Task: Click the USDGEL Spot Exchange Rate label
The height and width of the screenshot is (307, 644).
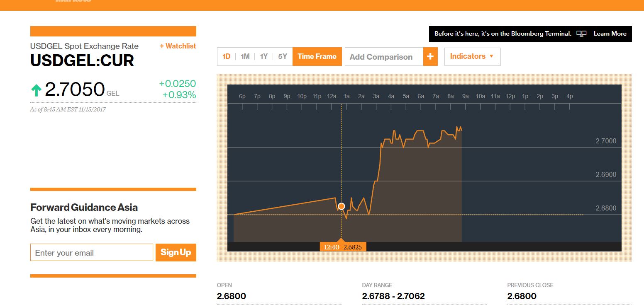Action: 84,46
